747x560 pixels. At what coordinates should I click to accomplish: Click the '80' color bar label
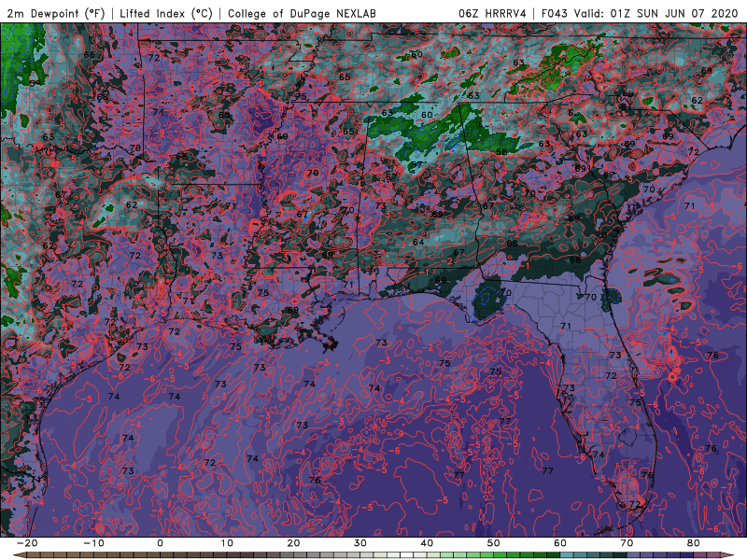coord(694,543)
